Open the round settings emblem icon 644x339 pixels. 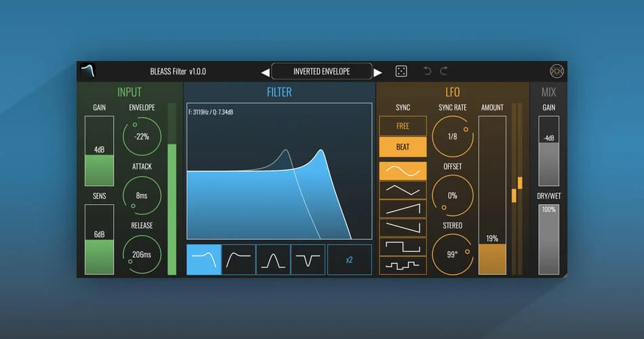557,71
